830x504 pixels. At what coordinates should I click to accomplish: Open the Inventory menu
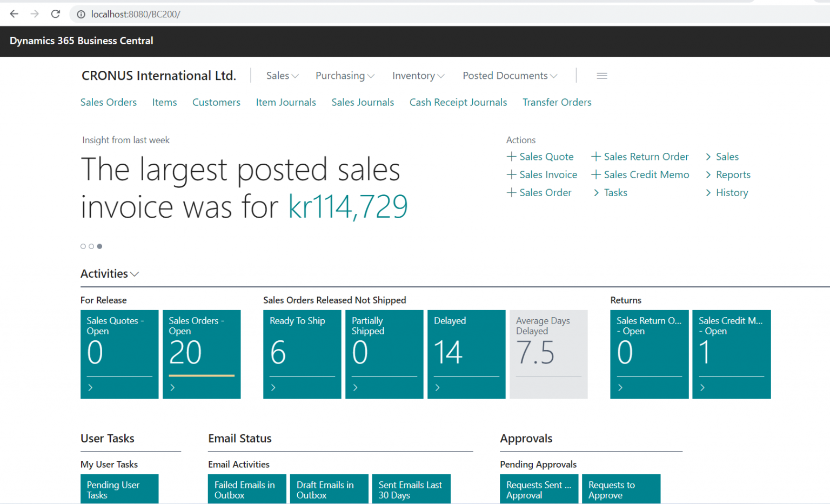pos(418,76)
